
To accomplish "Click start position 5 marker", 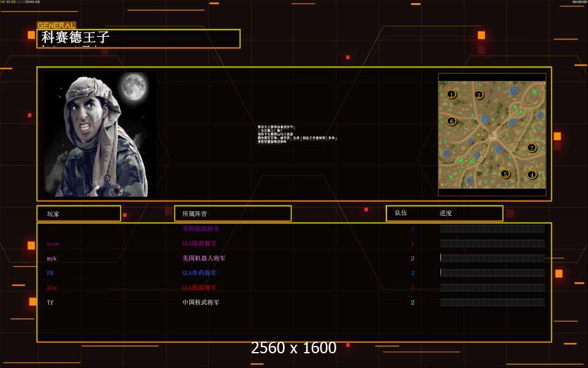I will 505,174.
